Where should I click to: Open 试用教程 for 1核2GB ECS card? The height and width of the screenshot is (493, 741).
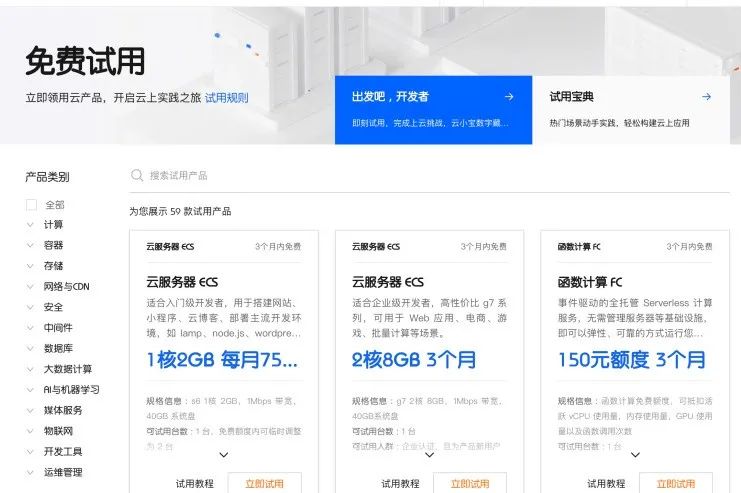coord(195,484)
